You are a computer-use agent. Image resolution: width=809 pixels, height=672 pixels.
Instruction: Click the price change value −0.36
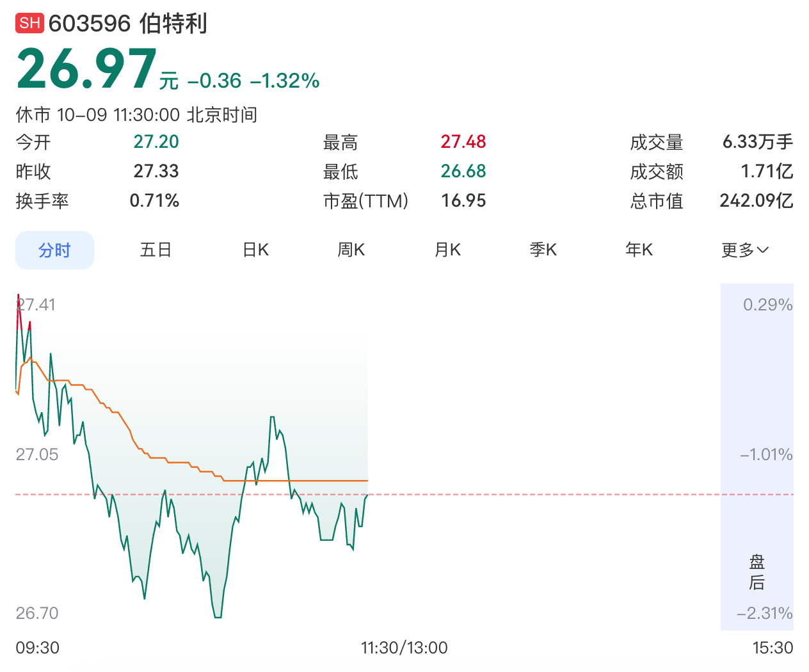coord(214,81)
